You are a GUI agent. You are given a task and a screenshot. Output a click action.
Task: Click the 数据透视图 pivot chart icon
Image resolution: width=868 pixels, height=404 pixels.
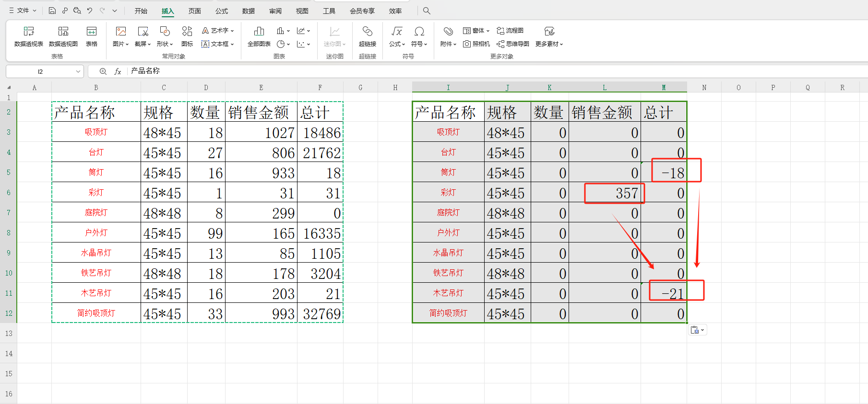(x=63, y=32)
